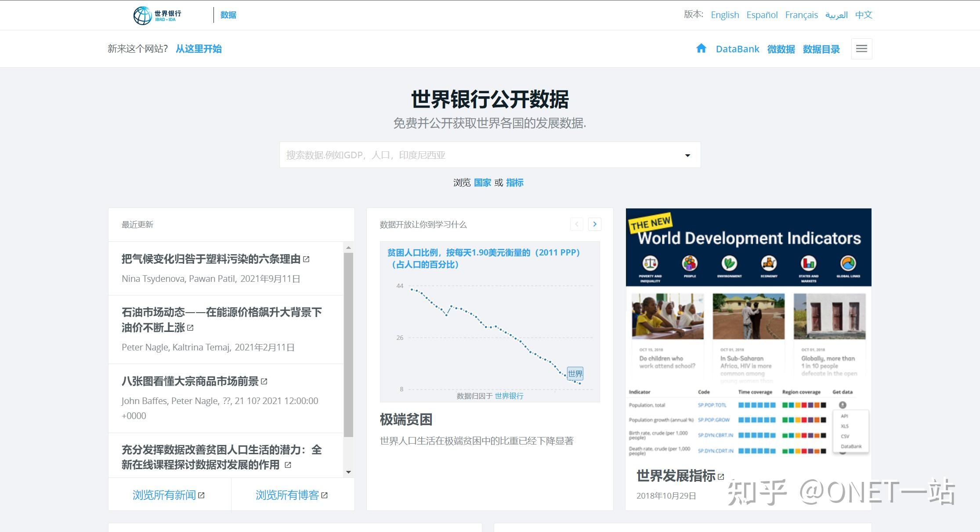Click author line Peter Nagle, Kaltrina Temaj
This screenshot has width=980, height=532.
tap(208, 347)
